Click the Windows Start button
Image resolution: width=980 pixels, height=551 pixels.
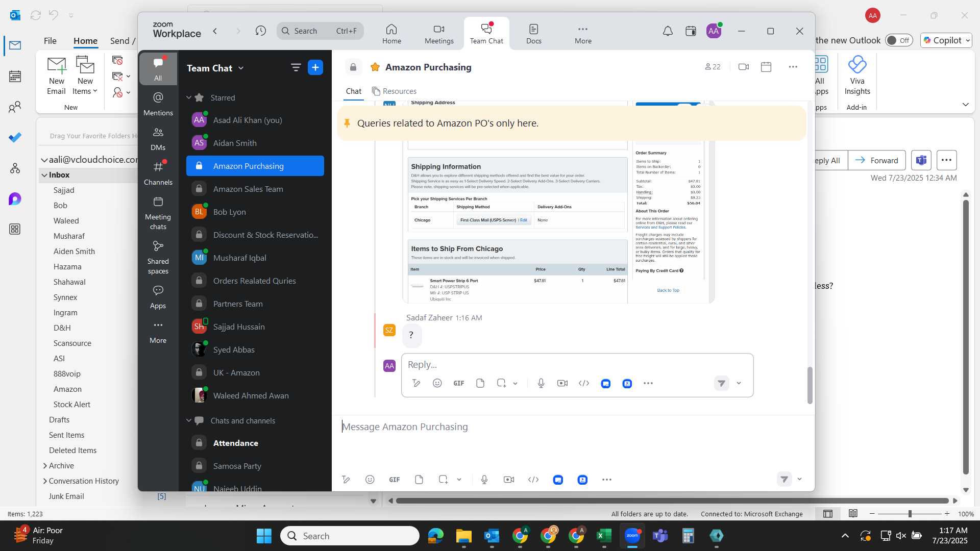tap(264, 536)
